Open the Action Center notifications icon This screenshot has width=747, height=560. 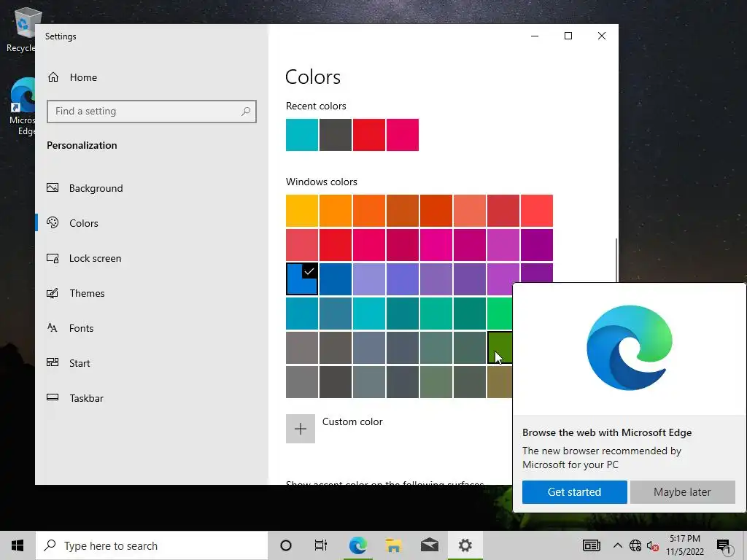(x=724, y=545)
